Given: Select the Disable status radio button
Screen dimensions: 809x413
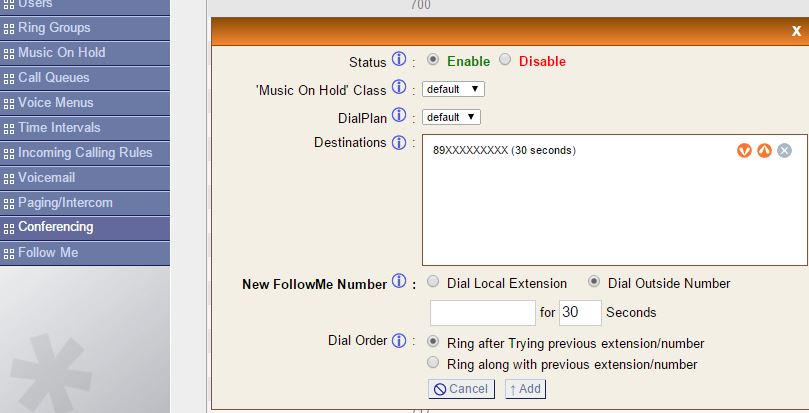Looking at the screenshot, I should point(505,60).
